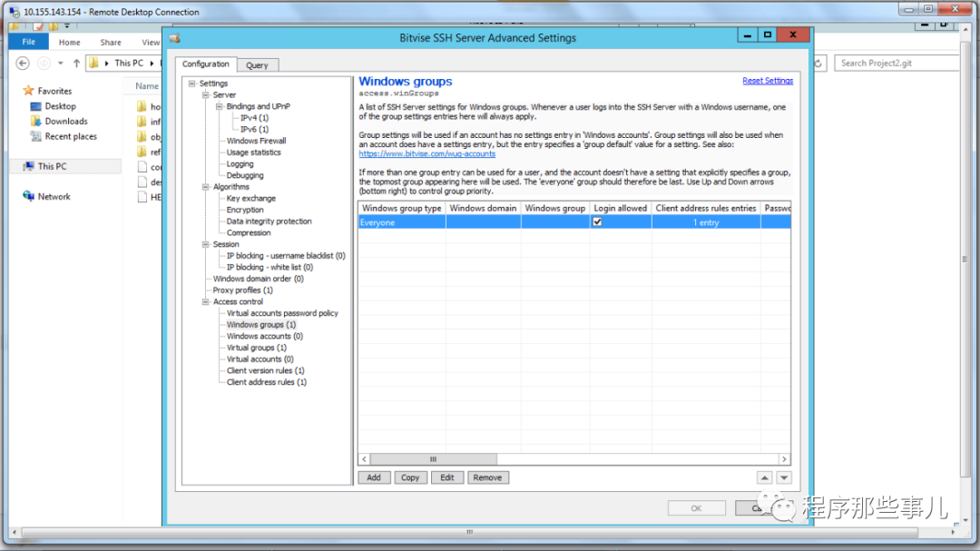Select Encryption in settings tree

(x=245, y=211)
